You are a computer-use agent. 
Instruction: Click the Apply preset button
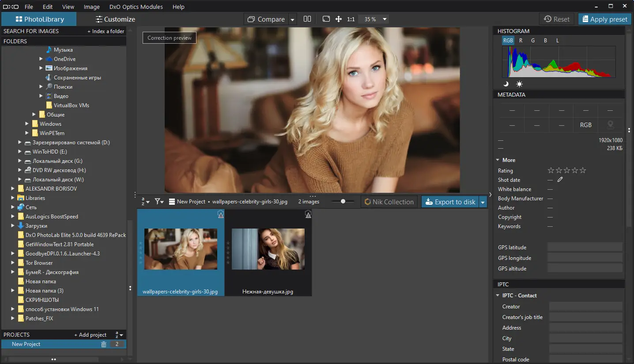(604, 19)
